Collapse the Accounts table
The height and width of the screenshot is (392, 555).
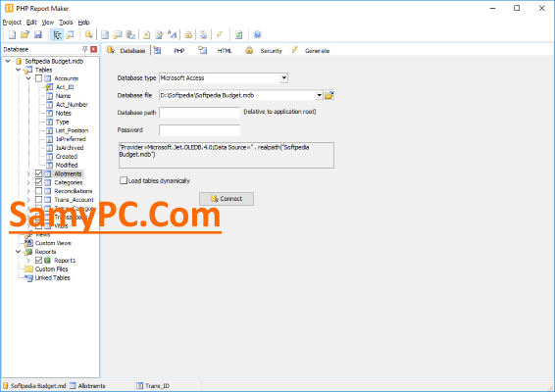pos(28,78)
